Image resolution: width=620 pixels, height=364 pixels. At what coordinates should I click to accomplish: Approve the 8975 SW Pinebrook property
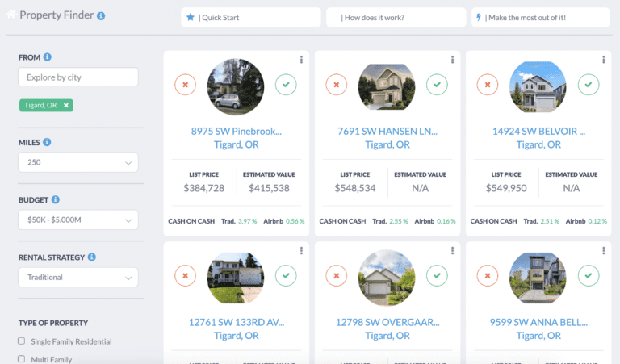tap(286, 84)
